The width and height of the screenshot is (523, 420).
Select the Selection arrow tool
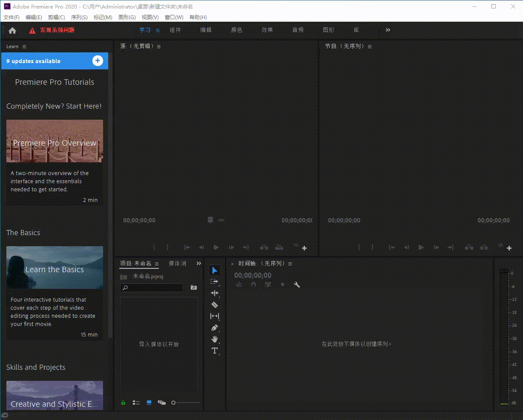pos(215,270)
